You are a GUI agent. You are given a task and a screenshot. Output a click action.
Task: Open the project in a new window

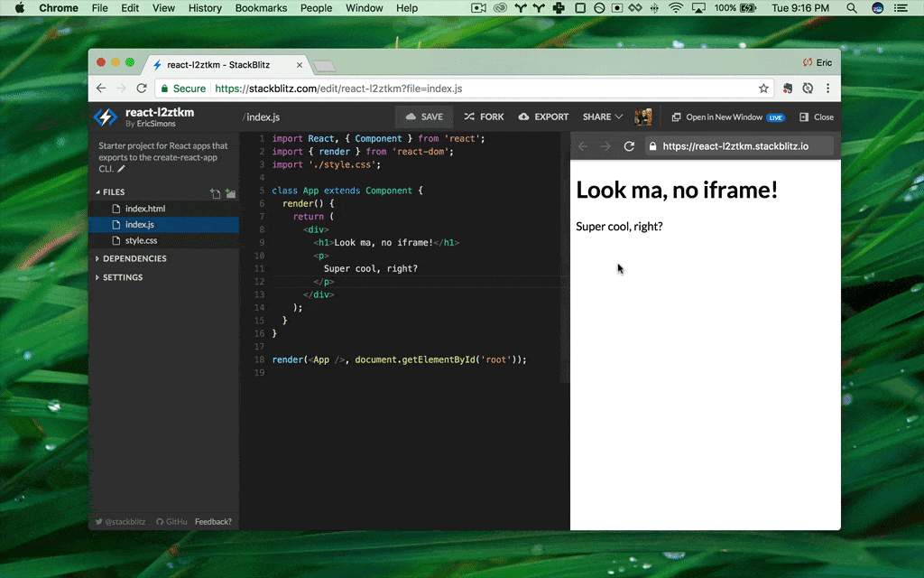722,117
